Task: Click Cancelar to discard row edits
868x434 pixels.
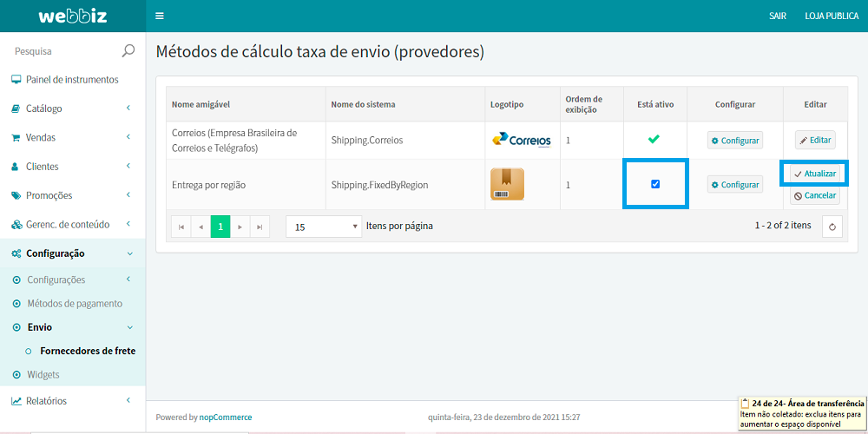Action: coord(814,195)
